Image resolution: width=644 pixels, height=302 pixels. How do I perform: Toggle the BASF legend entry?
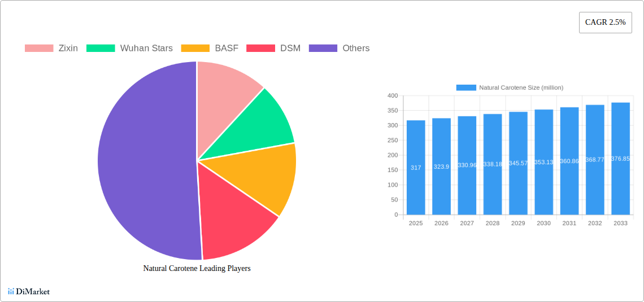coord(210,49)
